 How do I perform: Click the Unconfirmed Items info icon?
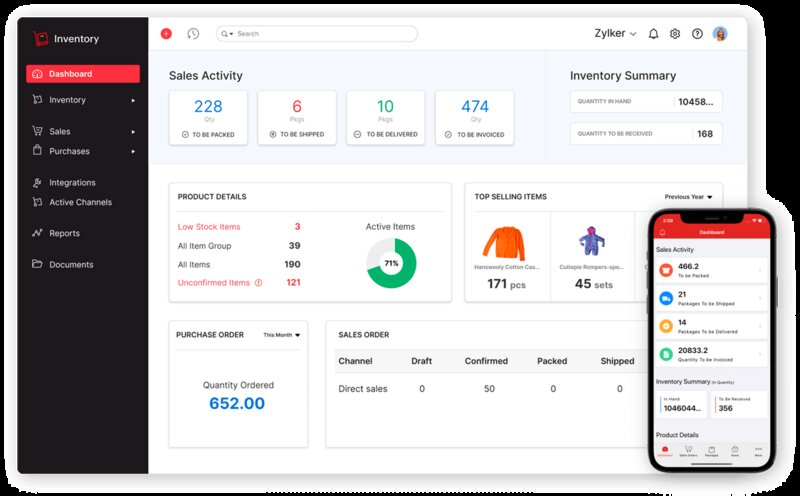tap(259, 283)
